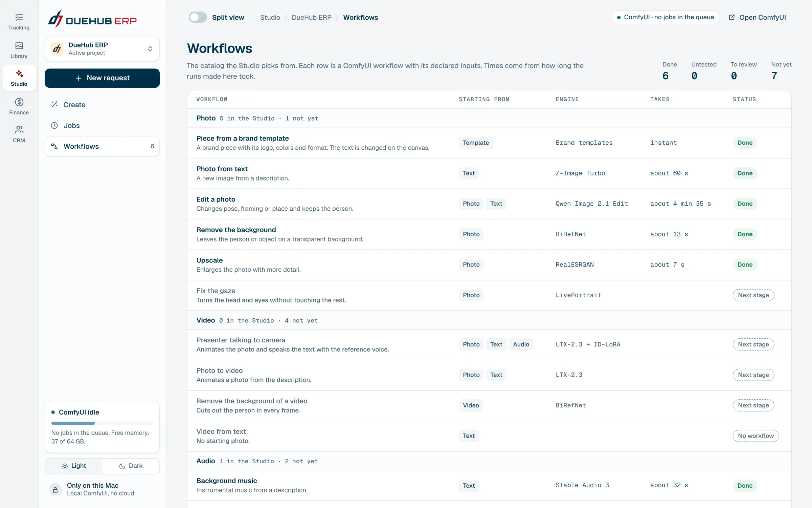The width and height of the screenshot is (812, 508).
Task: Click the external-link icon beside Open ComfyUI
Action: coord(731,17)
